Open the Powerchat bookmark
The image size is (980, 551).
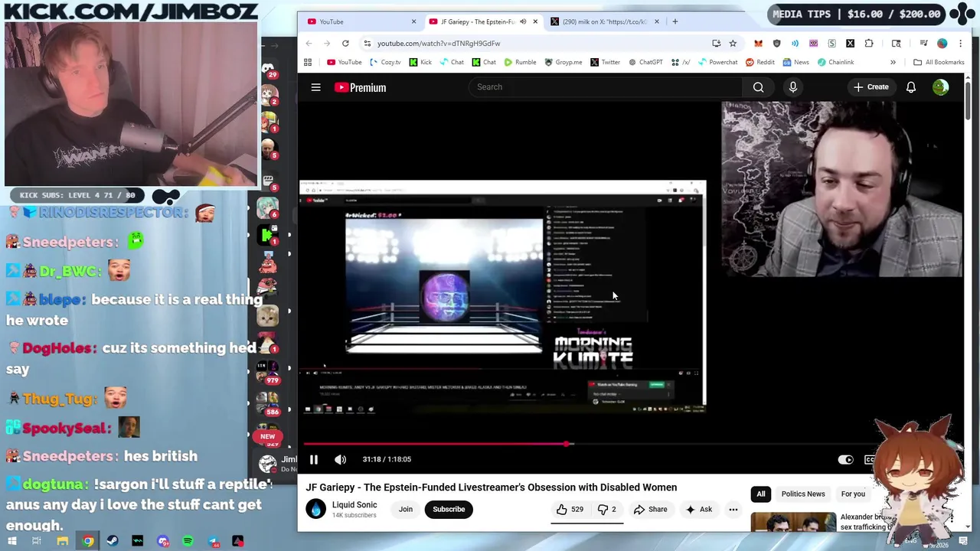pos(717,62)
